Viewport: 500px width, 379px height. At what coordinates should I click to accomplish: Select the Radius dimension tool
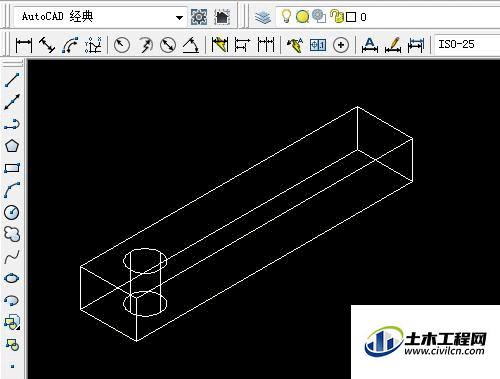122,45
